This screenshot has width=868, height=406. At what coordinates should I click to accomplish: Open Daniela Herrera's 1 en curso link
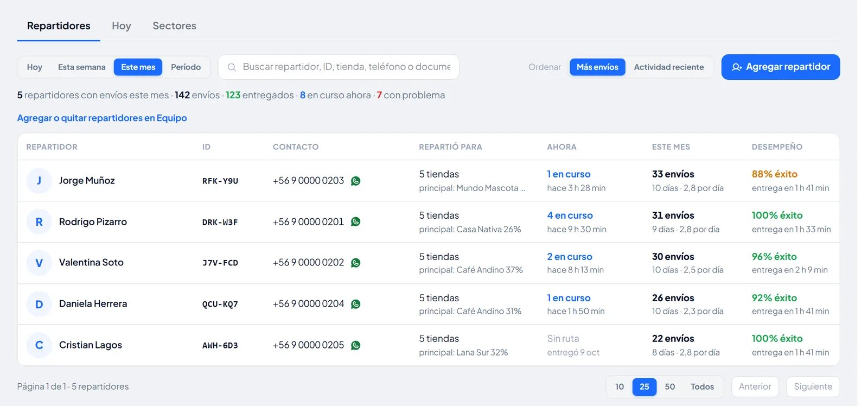point(569,298)
